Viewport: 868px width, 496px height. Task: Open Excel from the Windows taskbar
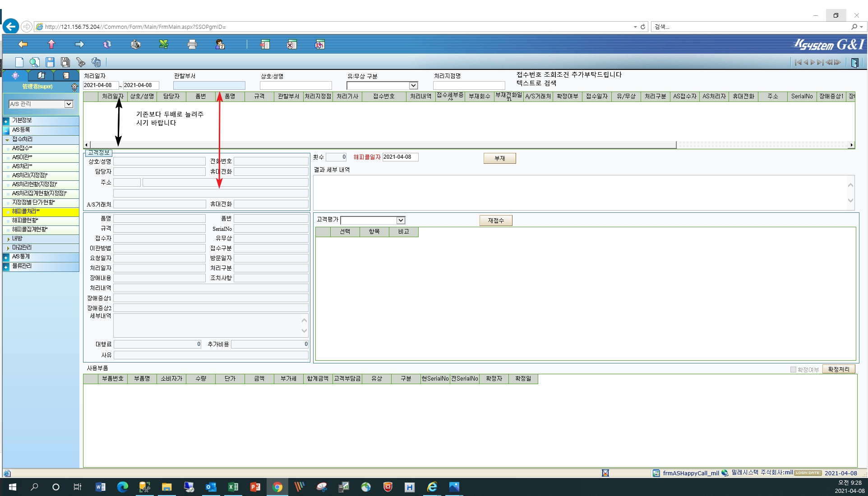(x=233, y=487)
